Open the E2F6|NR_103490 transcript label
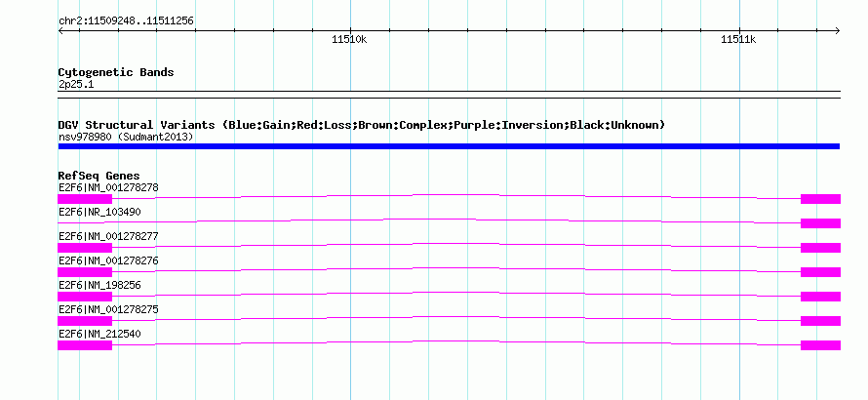 pyautogui.click(x=99, y=212)
